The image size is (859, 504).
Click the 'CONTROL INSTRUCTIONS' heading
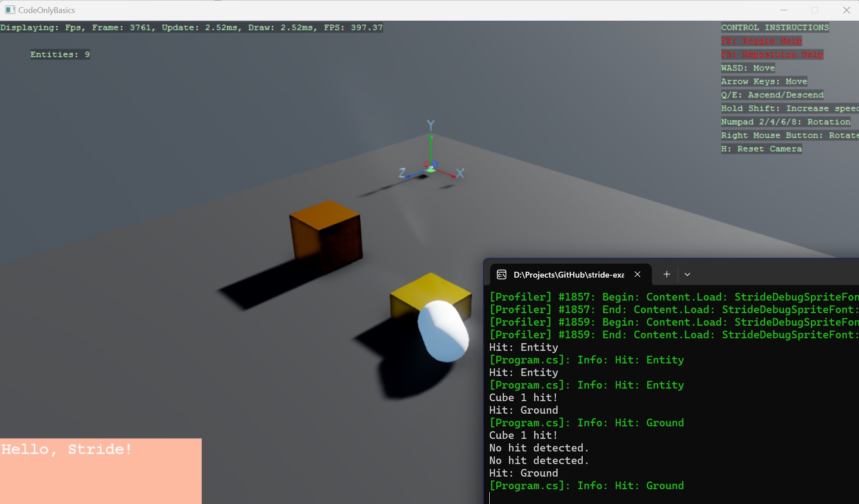point(775,27)
